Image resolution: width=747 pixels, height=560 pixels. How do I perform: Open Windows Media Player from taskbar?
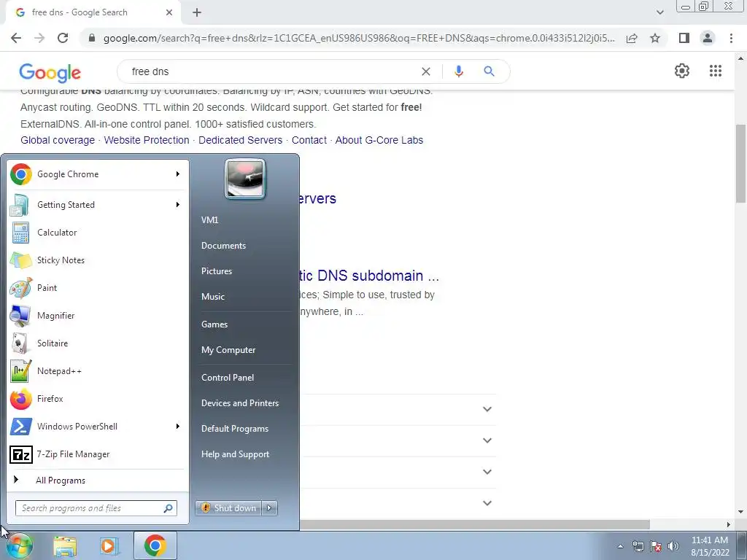pos(109,546)
